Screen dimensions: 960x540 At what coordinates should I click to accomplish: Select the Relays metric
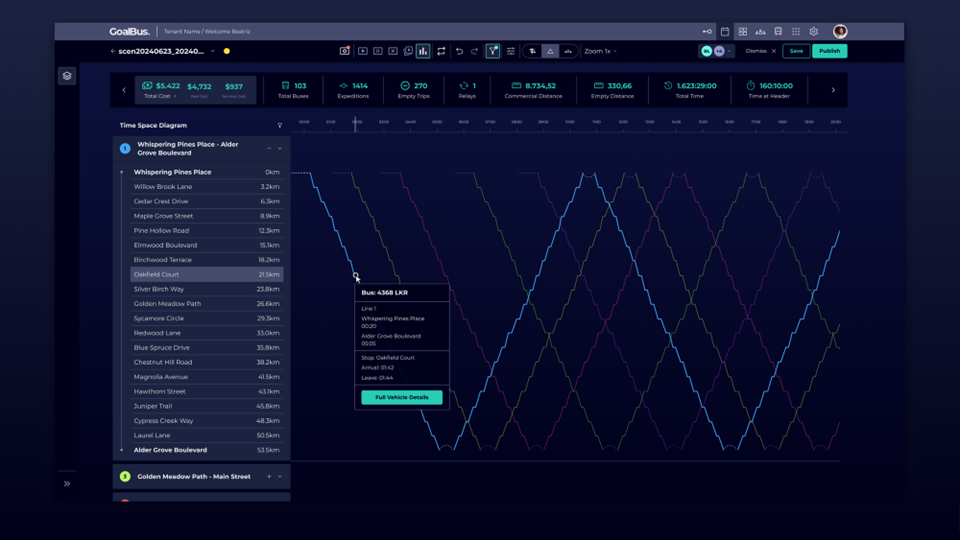(x=467, y=90)
